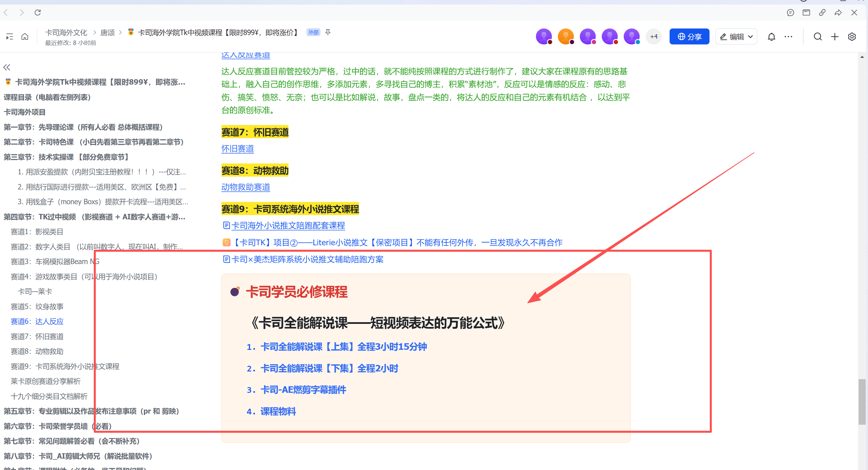Click the vertical scrollbar thumb
The image size is (868, 470).
click(x=862, y=402)
